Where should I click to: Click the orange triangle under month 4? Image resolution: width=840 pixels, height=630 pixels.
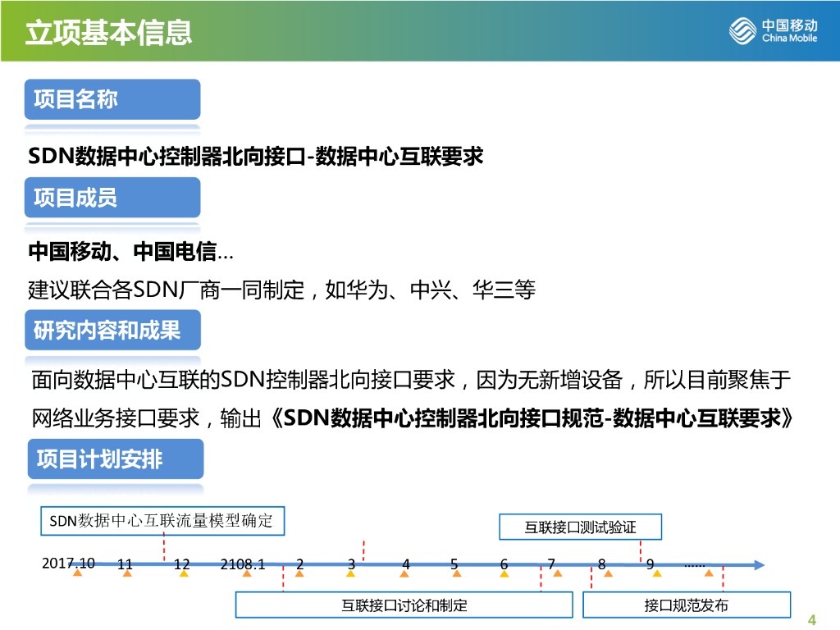[404, 573]
